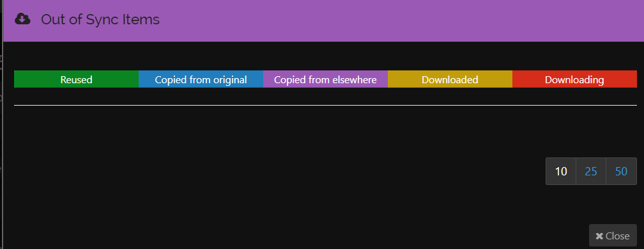644x249 pixels.
Task: Click dark background strip left of dialog
Action: click(1, 144)
